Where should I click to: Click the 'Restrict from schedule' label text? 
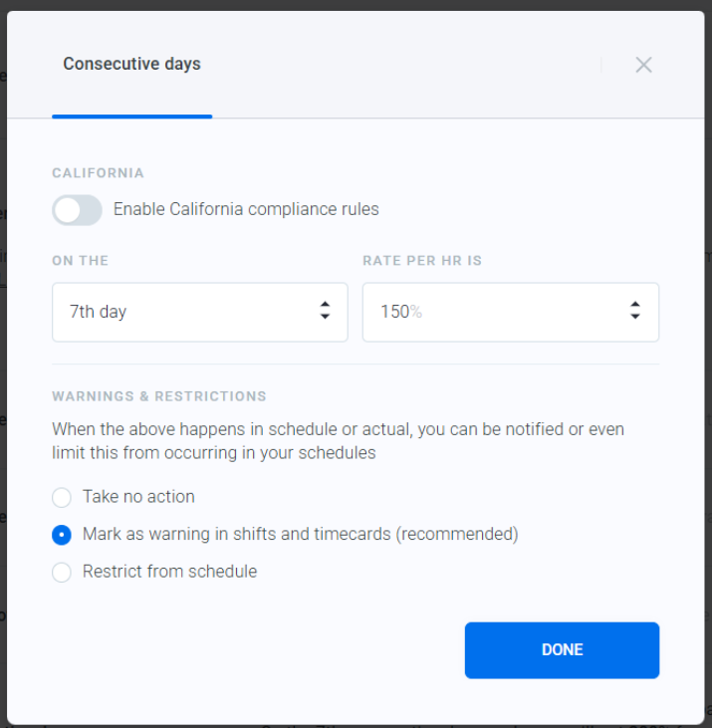click(x=169, y=572)
